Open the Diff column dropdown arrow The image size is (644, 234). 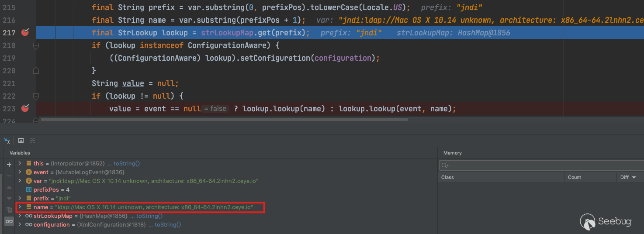pos(634,177)
